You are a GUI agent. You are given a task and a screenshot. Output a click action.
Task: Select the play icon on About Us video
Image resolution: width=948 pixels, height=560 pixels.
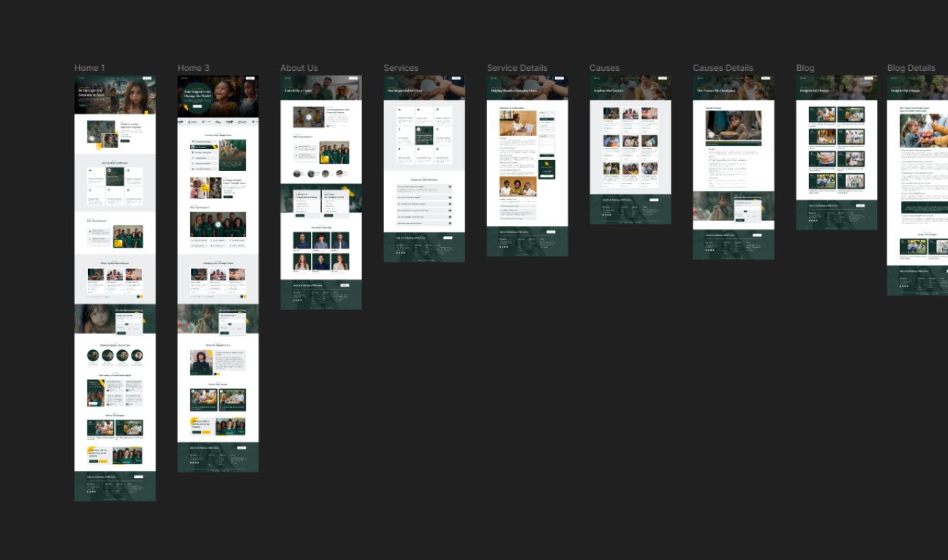(x=309, y=118)
